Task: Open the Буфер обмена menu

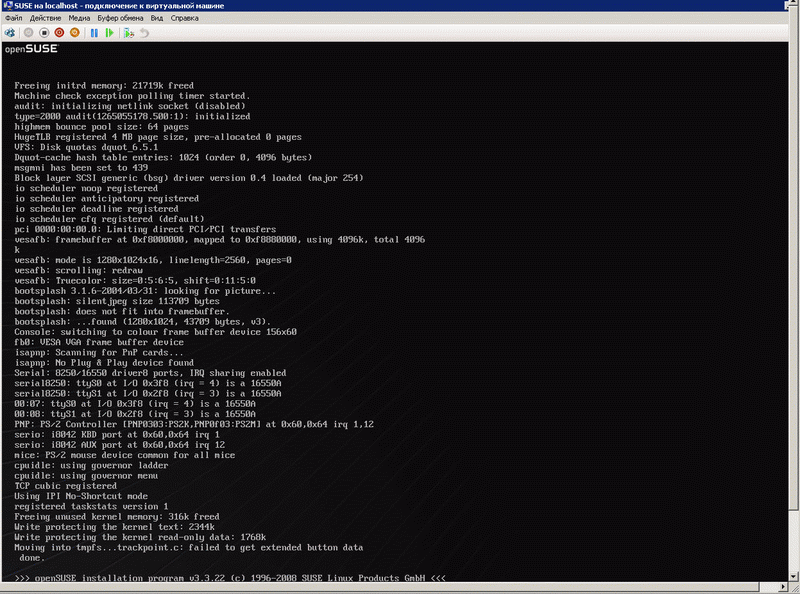Action: click(120, 18)
